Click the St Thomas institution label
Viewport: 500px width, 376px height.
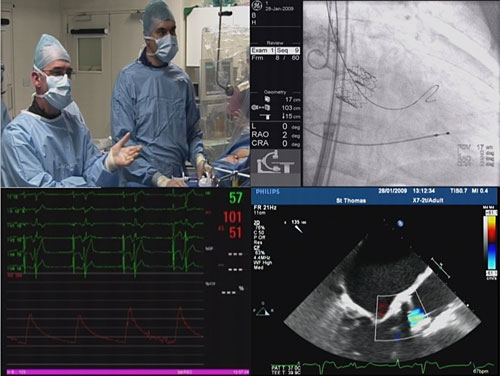(351, 200)
